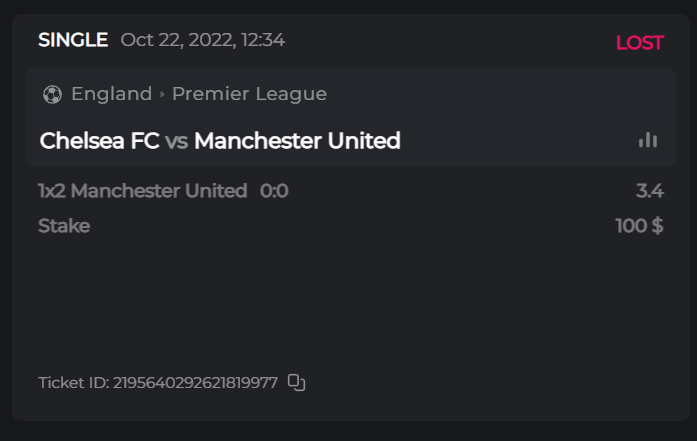Open the Premier League link
The height and width of the screenshot is (441, 697).
point(249,94)
